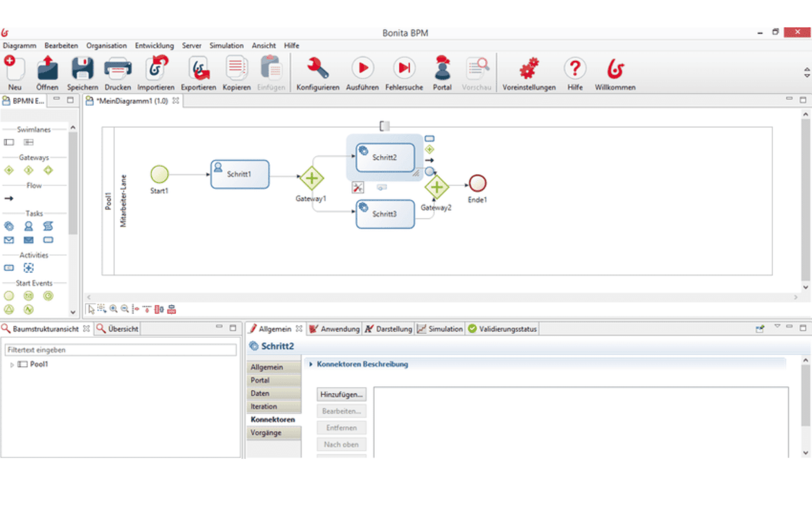Select the Schritt1 task on the canvas
Image resolution: width=812 pixels, height=510 pixels.
click(240, 174)
